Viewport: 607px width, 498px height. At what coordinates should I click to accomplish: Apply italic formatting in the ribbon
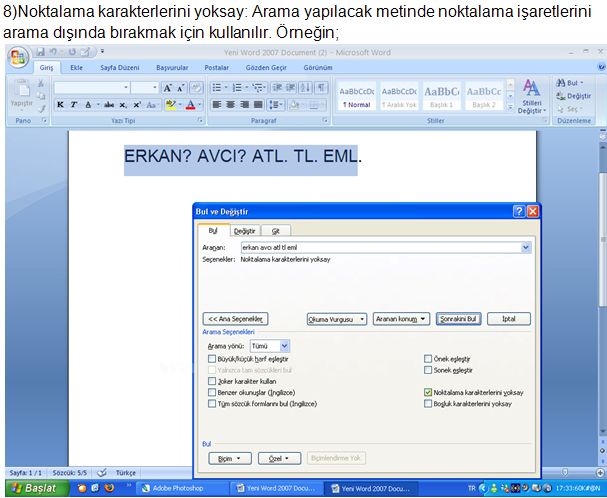(x=73, y=105)
